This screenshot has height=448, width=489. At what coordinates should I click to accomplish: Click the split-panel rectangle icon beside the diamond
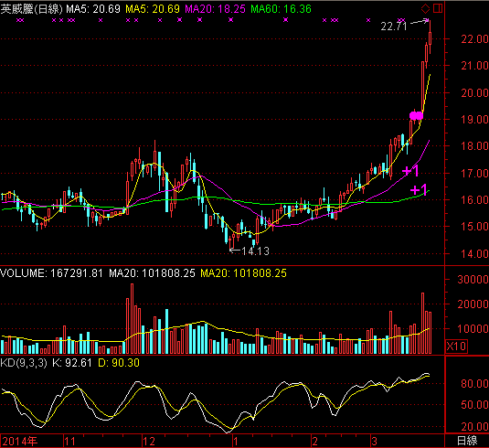click(x=438, y=8)
